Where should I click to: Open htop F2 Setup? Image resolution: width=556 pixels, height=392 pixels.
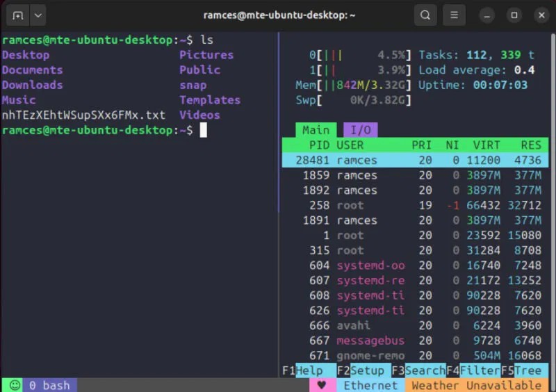360,370
